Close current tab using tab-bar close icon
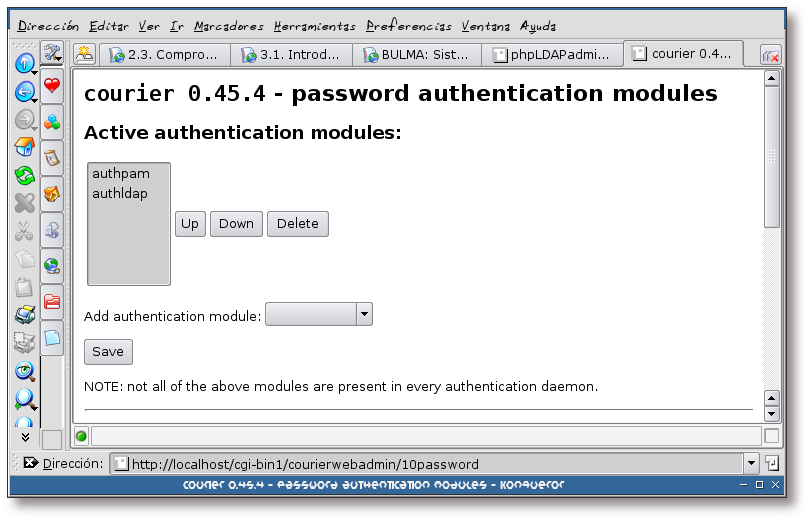 (x=770, y=56)
